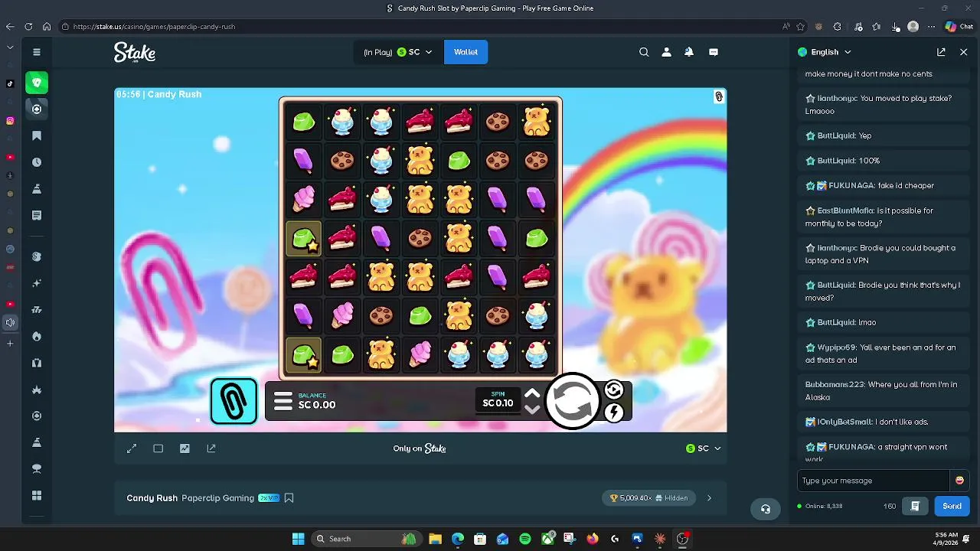Spin the Candy Rush slot reels
This screenshot has width=980, height=551.
click(573, 401)
